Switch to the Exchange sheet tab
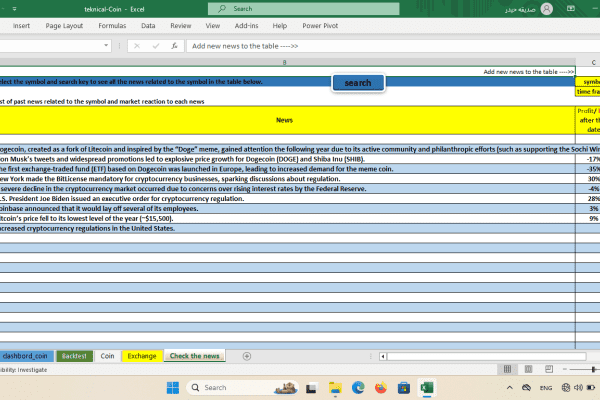This screenshot has width=600, height=400. tap(142, 356)
